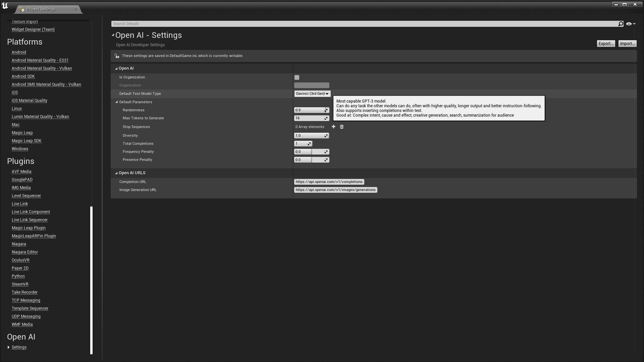Open the Default Text Model Type dropdown
Image resolution: width=644 pixels, height=362 pixels.
point(312,94)
